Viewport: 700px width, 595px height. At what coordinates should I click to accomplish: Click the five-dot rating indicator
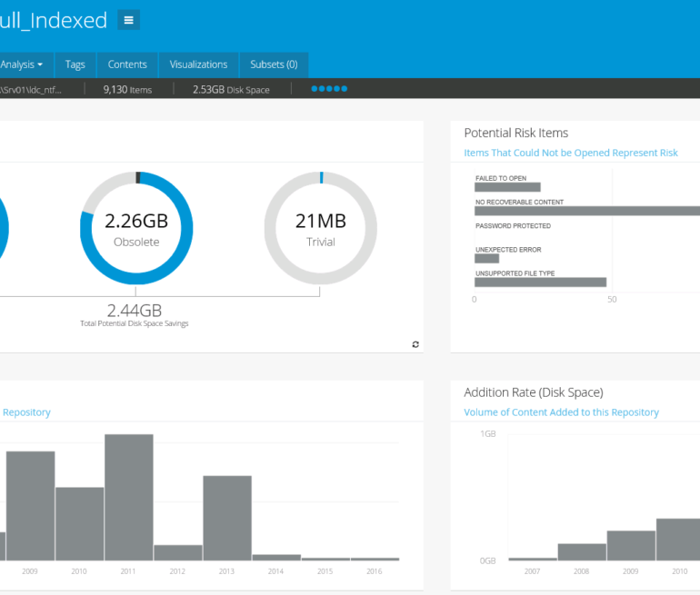329,89
